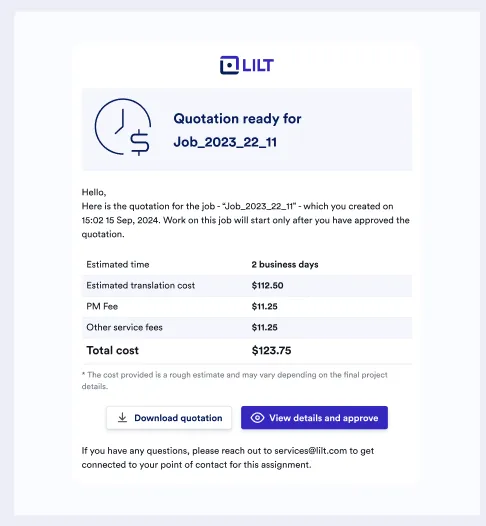Click the LILT logo icon

click(229, 65)
